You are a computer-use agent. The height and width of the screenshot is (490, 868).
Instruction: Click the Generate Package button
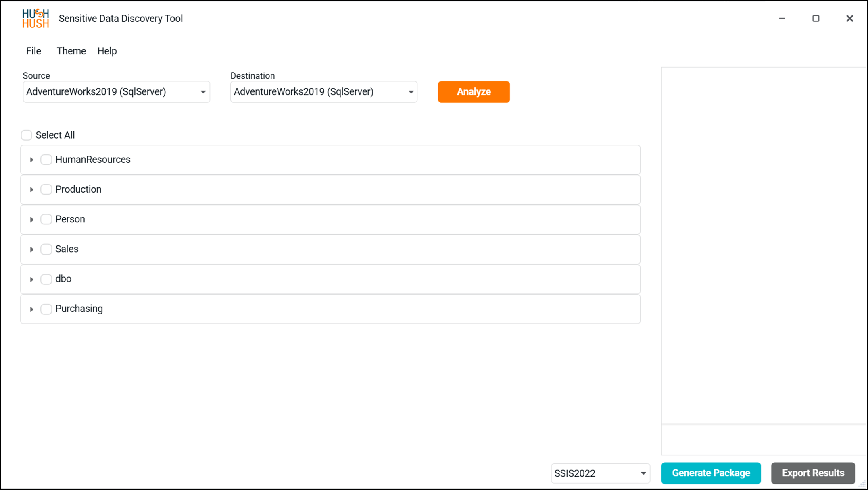tap(711, 473)
